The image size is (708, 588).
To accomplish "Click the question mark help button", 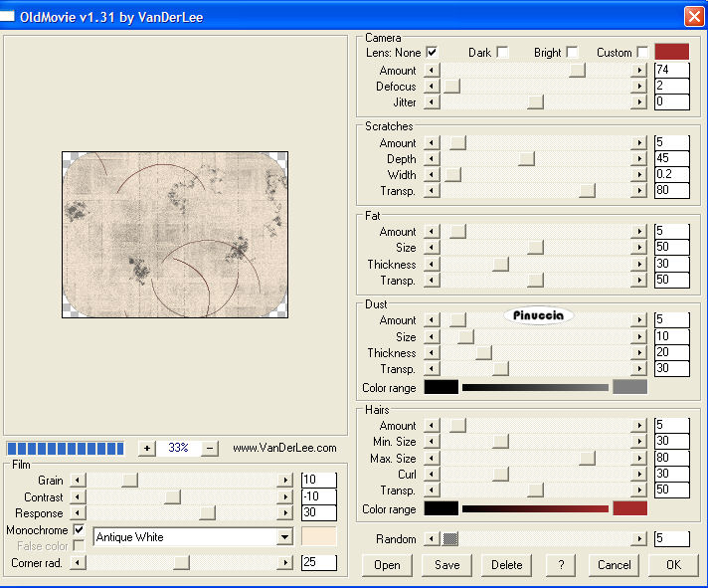I will pyautogui.click(x=561, y=564).
